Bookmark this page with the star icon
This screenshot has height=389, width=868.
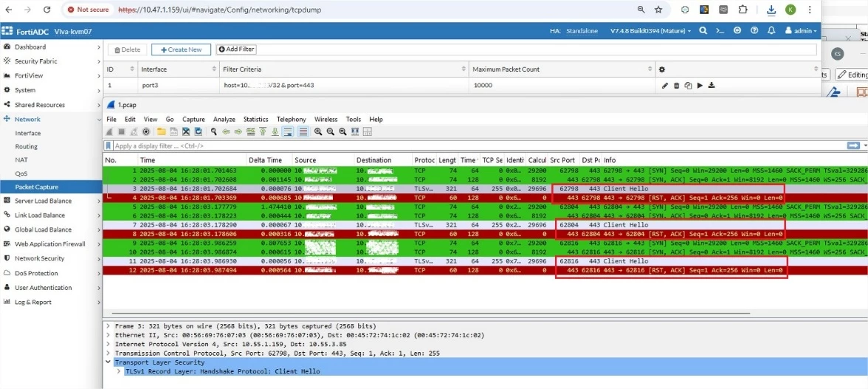(658, 10)
